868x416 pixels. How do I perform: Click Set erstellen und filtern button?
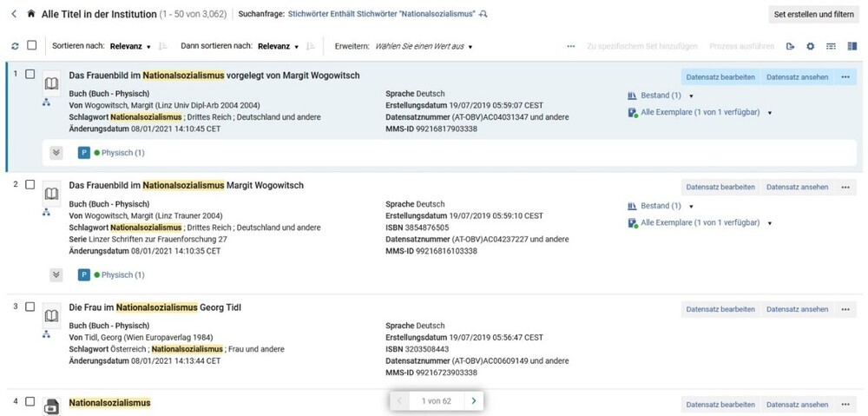813,15
